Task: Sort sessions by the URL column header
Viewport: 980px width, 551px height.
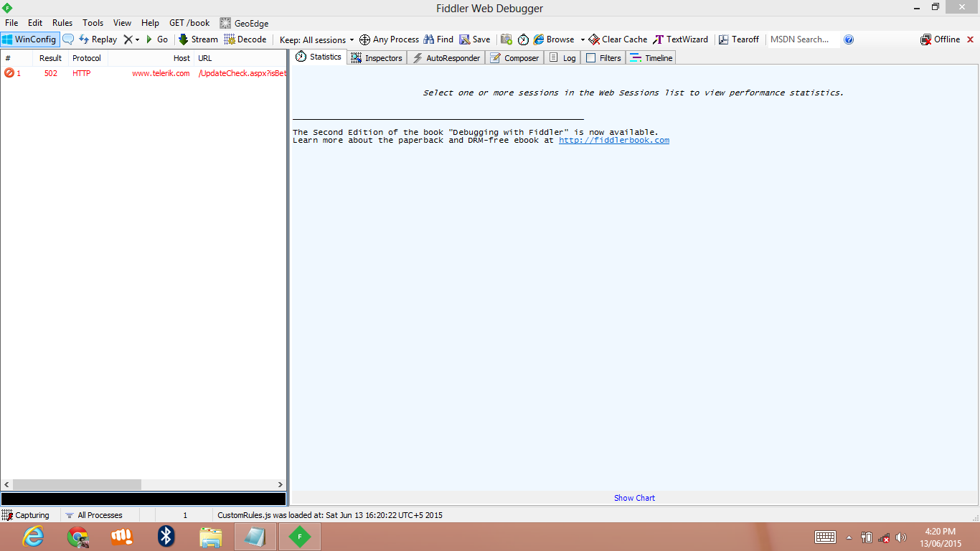Action: (240, 58)
